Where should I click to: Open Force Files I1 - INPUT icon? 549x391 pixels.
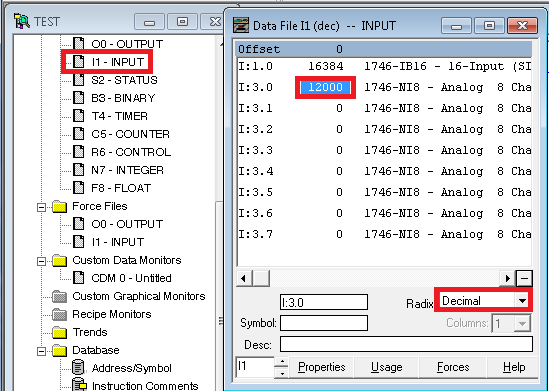[79, 242]
